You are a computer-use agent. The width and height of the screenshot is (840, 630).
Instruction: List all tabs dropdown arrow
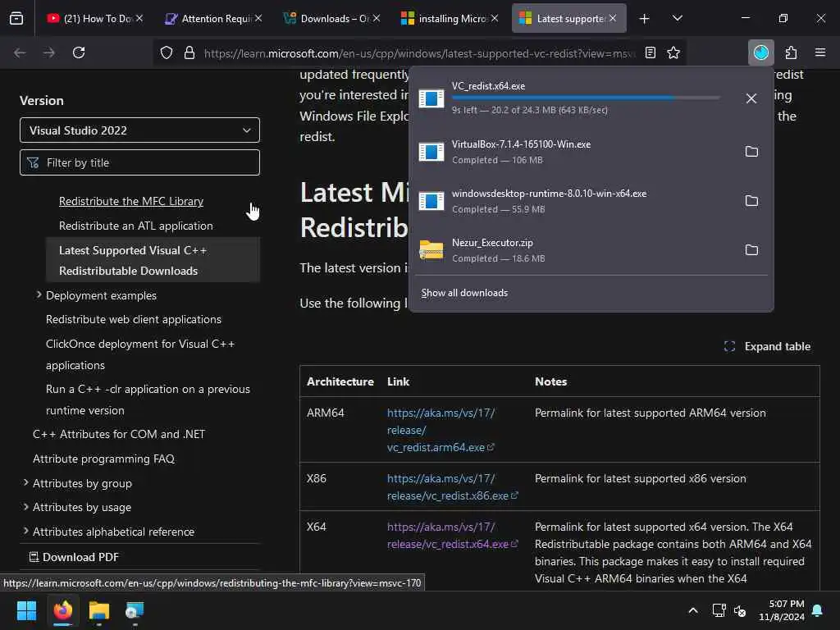point(677,18)
